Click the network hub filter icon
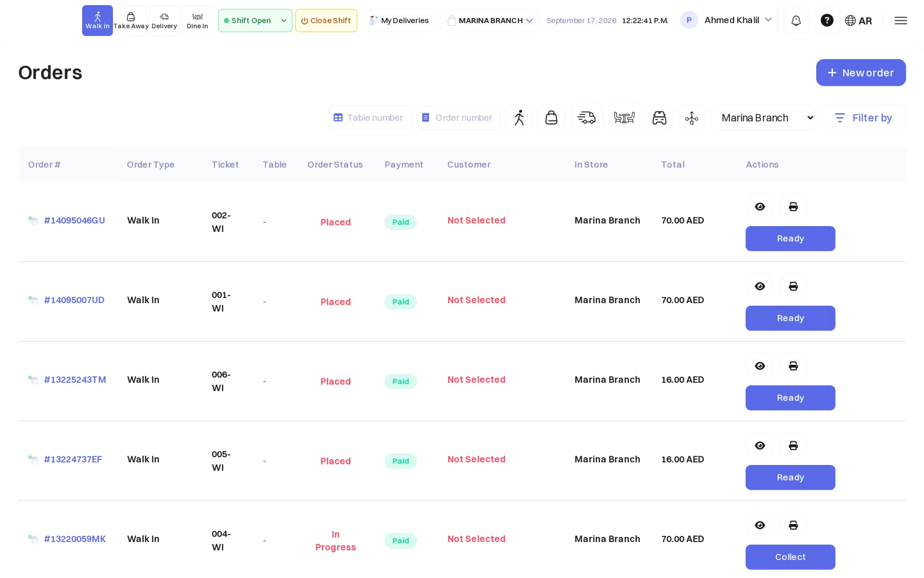This screenshot has height=578, width=924. (x=692, y=118)
